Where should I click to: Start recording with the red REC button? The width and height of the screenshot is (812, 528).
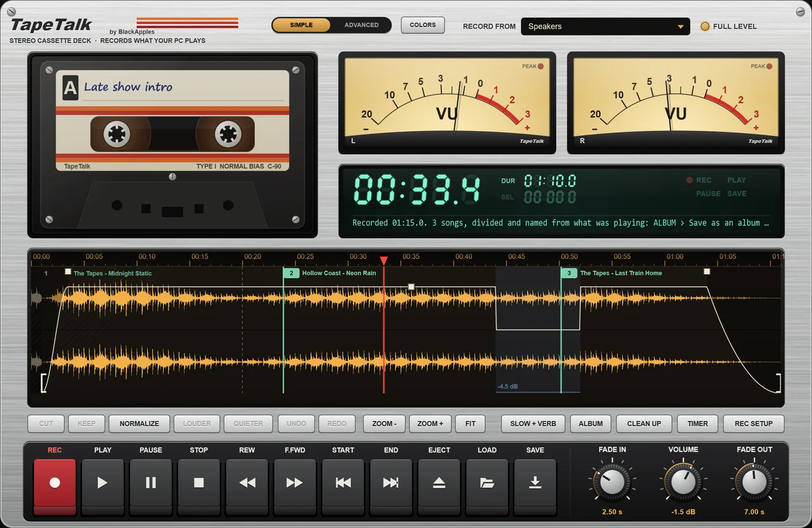pos(55,486)
